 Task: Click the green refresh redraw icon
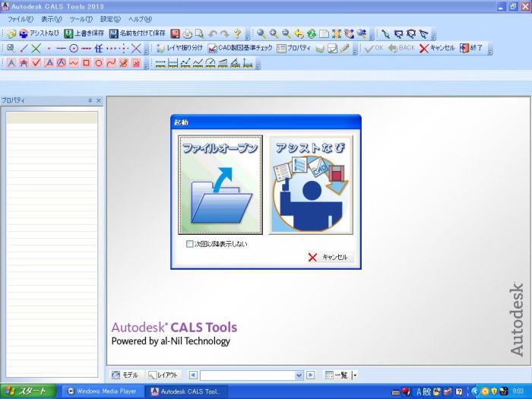click(x=312, y=33)
